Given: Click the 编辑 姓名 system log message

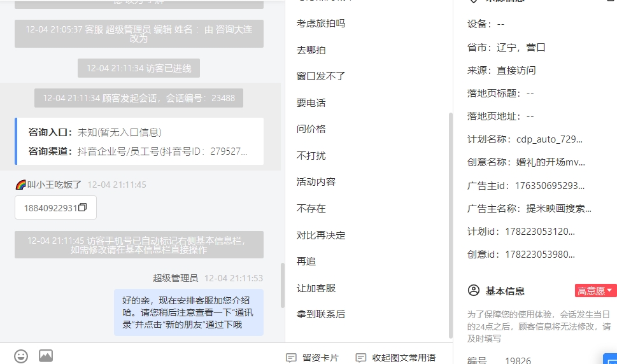Looking at the screenshot, I should (x=139, y=34).
